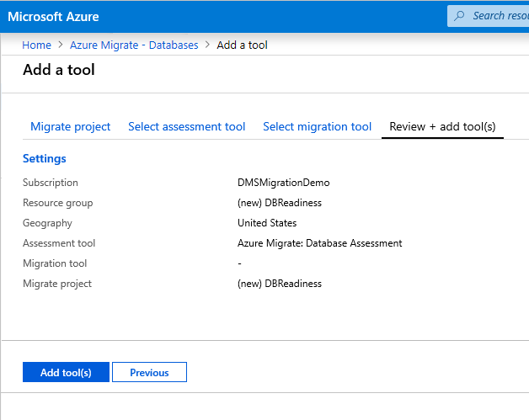
Task: Select Migrate project value (new) DBReadiness
Action: (280, 284)
